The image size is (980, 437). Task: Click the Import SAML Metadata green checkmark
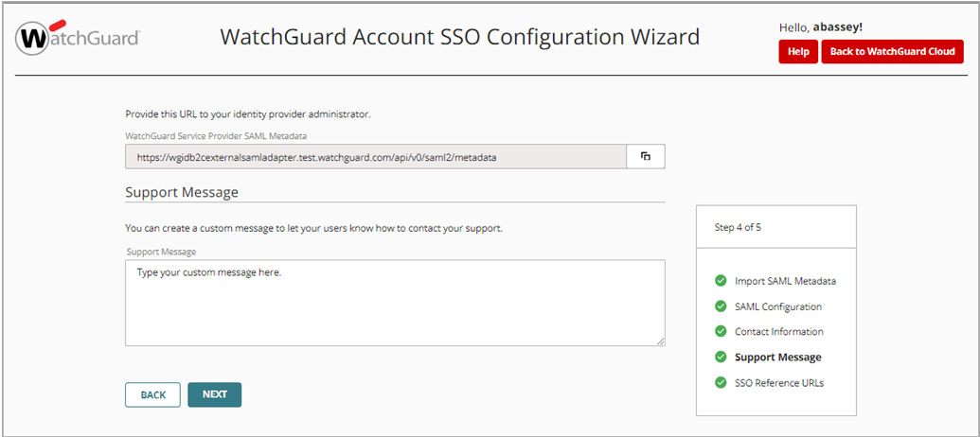(721, 281)
